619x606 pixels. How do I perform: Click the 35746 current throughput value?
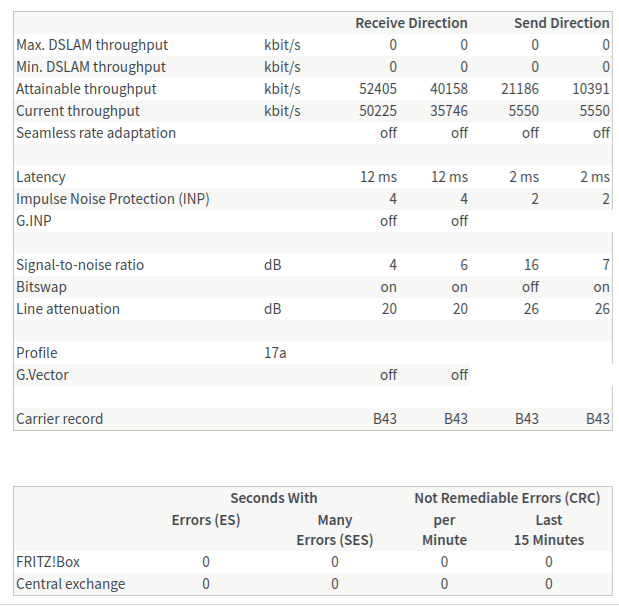coord(448,111)
